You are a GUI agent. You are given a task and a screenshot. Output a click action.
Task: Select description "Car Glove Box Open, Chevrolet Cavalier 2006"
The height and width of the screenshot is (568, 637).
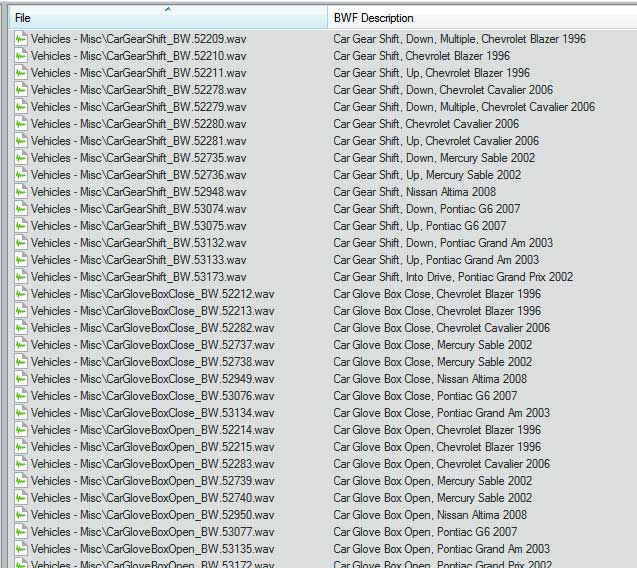(x=441, y=464)
